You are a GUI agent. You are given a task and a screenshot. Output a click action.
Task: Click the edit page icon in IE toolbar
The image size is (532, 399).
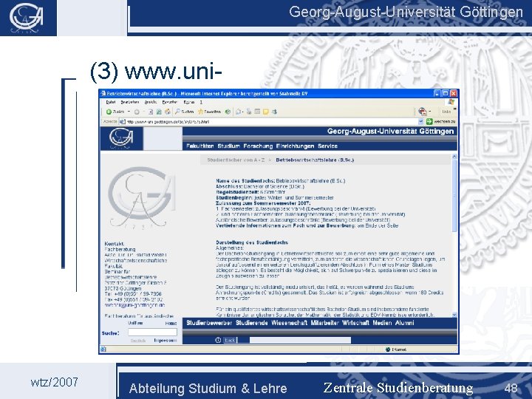click(x=257, y=112)
